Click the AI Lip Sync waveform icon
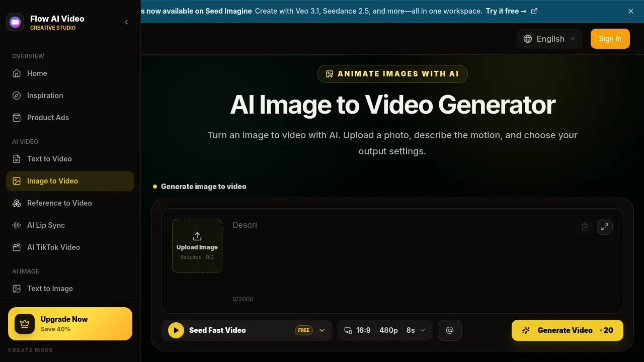The height and width of the screenshot is (362, 644). pos(17,225)
